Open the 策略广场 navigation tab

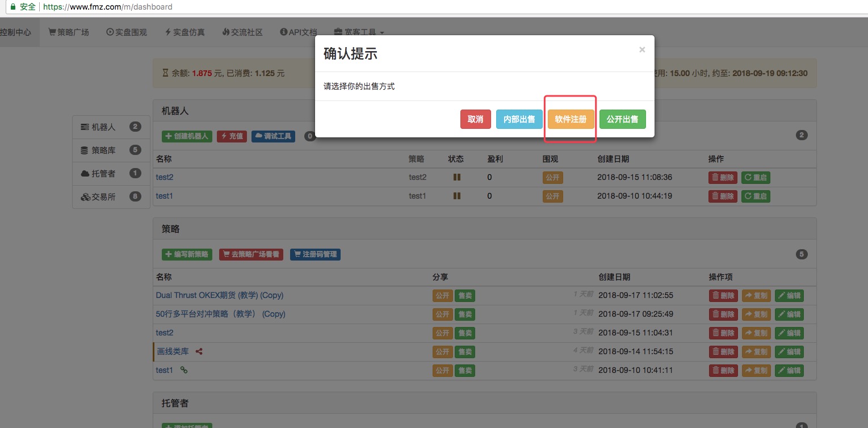click(69, 32)
